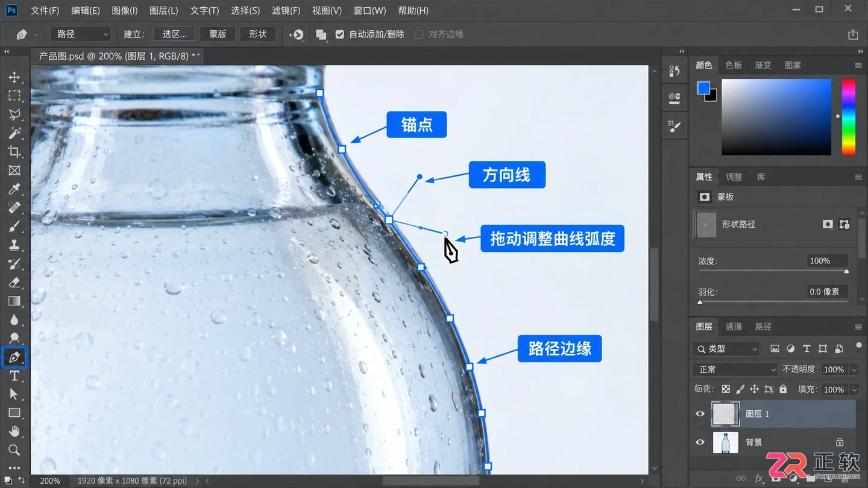This screenshot has width=868, height=488.
Task: Click the rainbow hue slider strip
Action: [x=848, y=117]
